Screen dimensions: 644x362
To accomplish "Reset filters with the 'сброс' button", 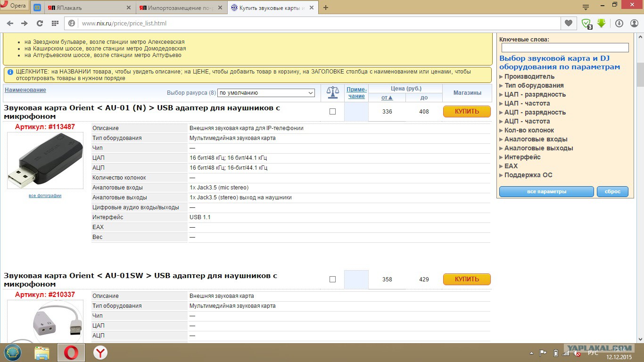I will [612, 192].
